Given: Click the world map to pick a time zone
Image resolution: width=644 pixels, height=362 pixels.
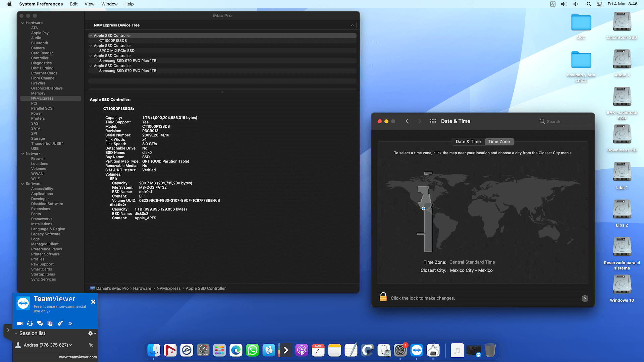Looking at the screenshot, I should 483,211.
